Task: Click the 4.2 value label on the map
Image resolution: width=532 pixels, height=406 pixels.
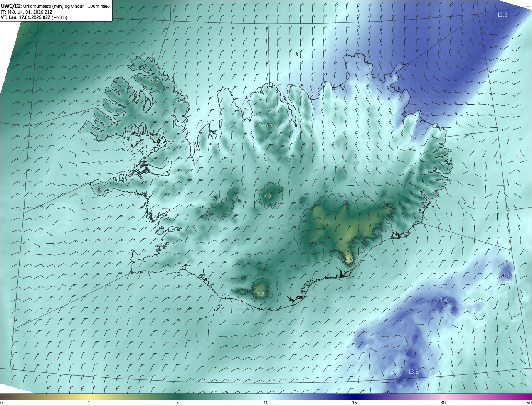Action: 268,196
